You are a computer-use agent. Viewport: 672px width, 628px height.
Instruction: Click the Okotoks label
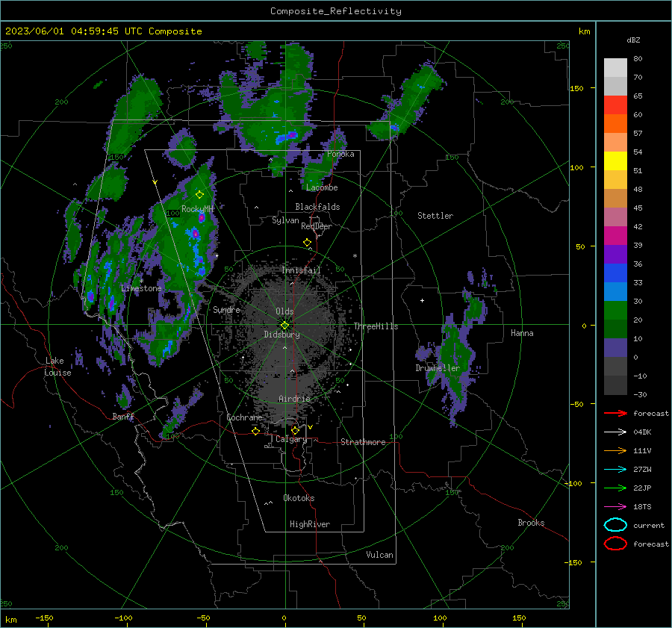(x=299, y=498)
